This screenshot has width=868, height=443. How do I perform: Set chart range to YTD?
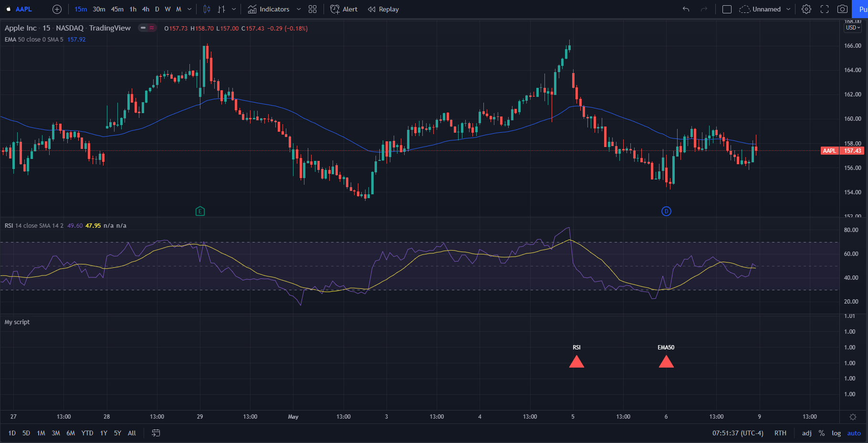pyautogui.click(x=87, y=433)
